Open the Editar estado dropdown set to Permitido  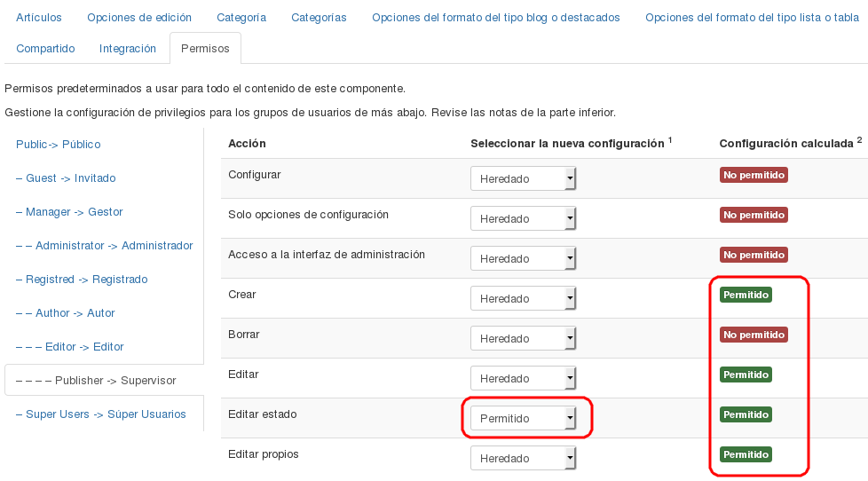(x=524, y=419)
